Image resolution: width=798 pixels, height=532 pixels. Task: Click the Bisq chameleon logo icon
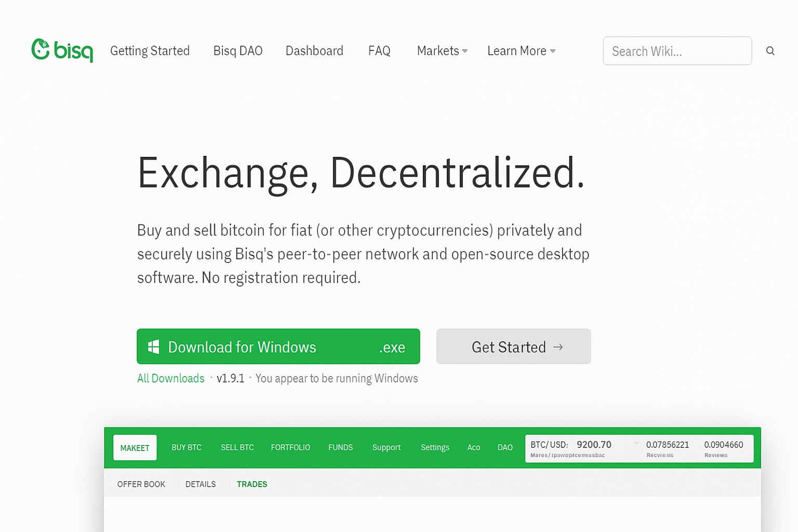click(x=41, y=50)
